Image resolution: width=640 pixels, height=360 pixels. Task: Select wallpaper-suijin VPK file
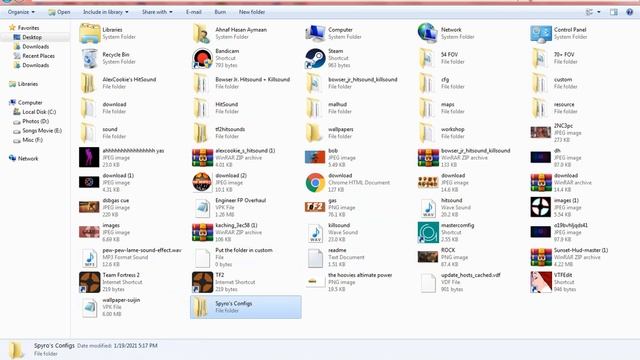tap(110, 307)
